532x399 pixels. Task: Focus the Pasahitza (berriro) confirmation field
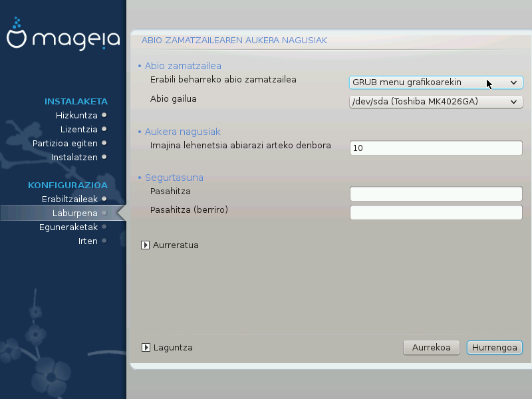(x=436, y=212)
